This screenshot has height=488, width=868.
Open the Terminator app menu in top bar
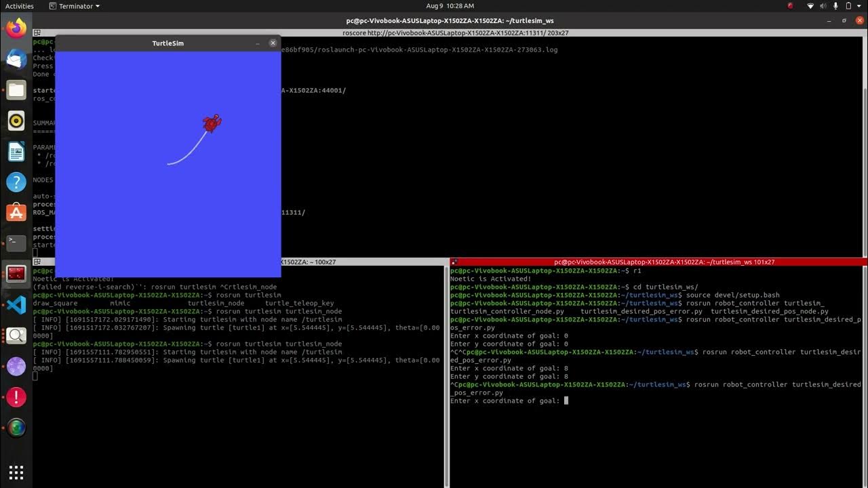coord(75,6)
